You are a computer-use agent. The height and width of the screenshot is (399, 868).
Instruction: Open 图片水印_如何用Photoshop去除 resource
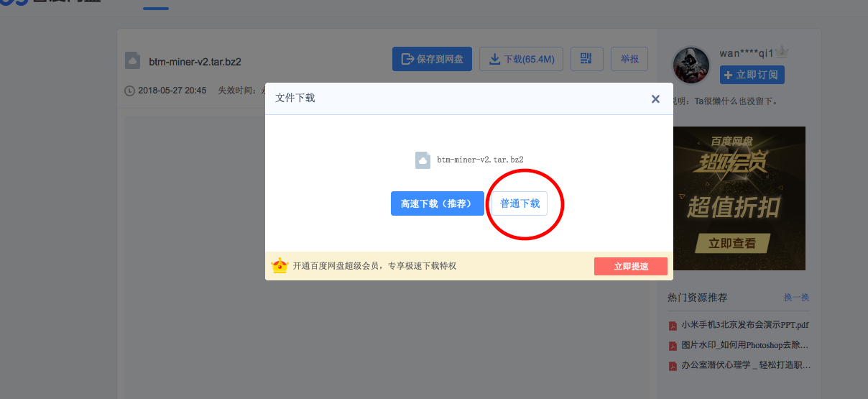[x=746, y=345]
